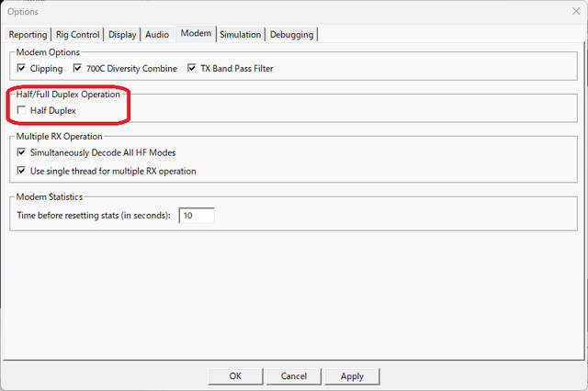Switch to the Debugging tab
Viewport: 588px width, 391px height.
pos(292,35)
